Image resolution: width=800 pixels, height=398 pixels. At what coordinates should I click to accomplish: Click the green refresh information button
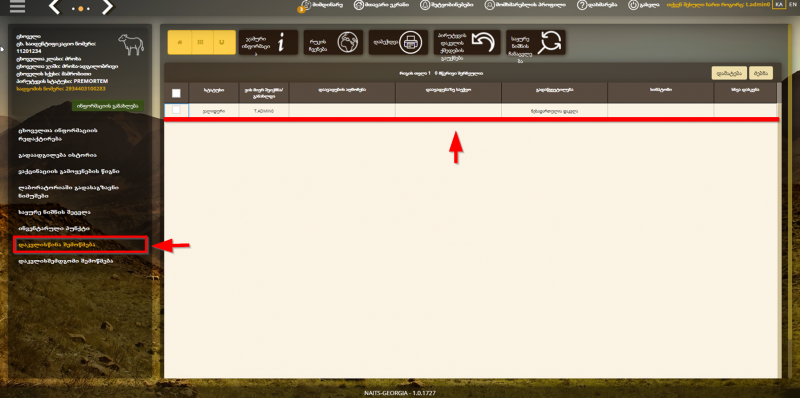click(x=108, y=106)
